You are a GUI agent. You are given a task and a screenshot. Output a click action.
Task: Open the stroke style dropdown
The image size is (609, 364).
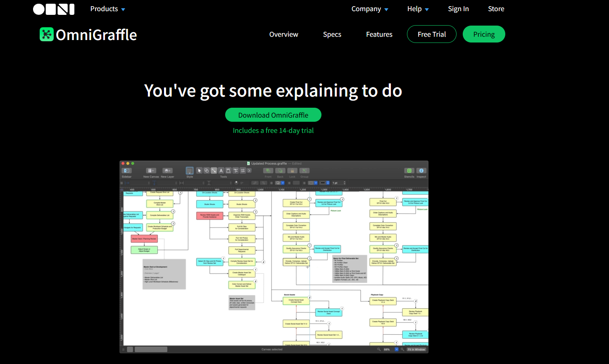[x=324, y=183]
